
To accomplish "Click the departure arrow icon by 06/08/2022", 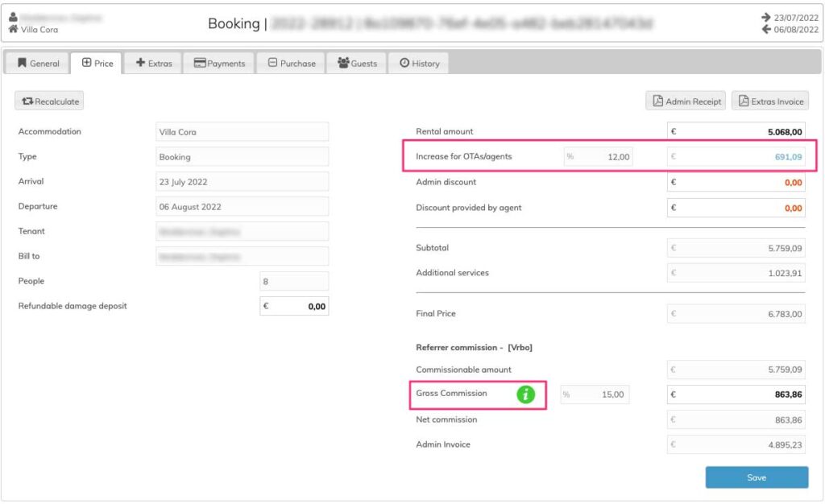I will (765, 30).
